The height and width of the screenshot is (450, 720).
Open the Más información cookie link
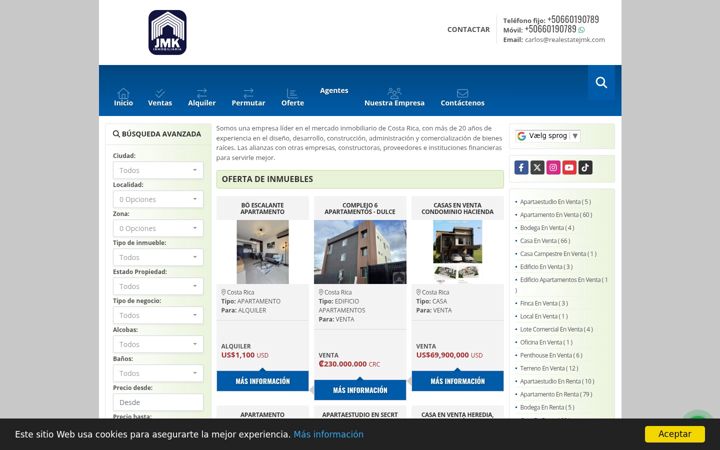coord(328,434)
